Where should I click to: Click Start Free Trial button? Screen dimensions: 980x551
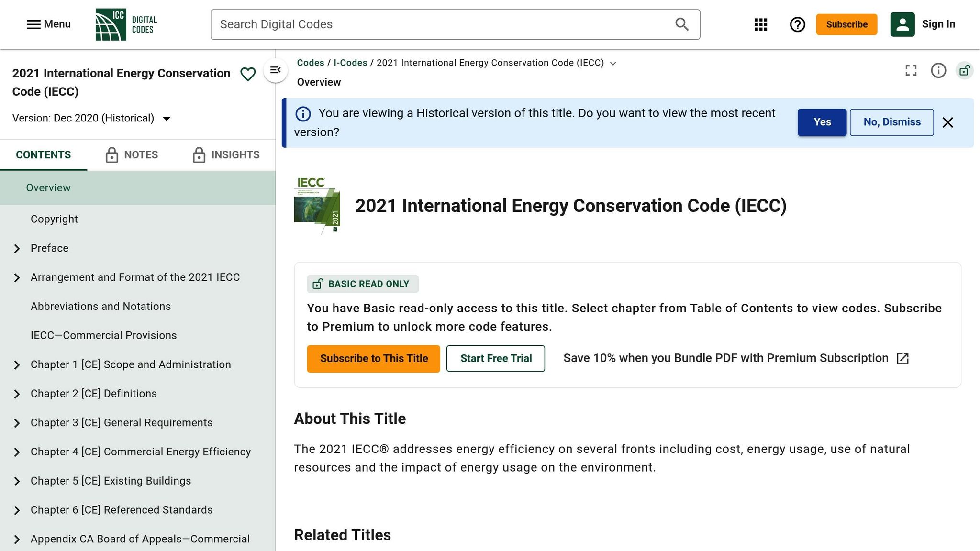coord(496,359)
